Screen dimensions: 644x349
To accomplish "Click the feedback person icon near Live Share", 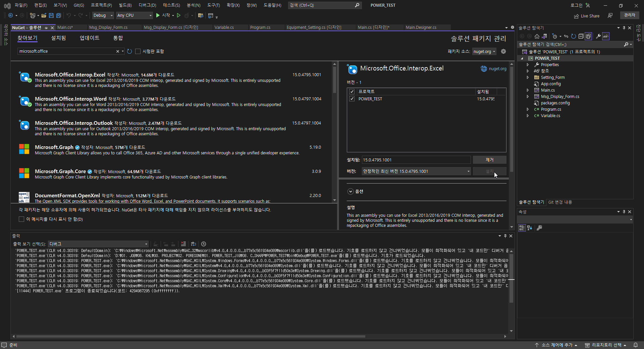I will click(x=610, y=16).
